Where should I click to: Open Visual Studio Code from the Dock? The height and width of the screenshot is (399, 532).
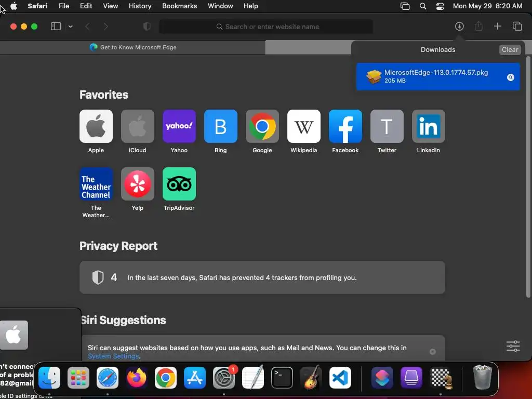pos(340,378)
